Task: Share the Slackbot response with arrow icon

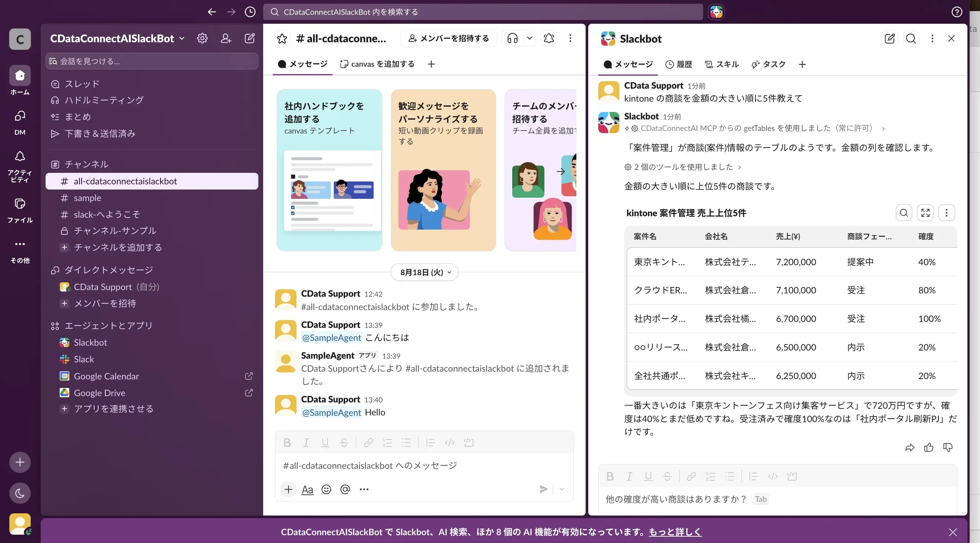Action: (910, 447)
